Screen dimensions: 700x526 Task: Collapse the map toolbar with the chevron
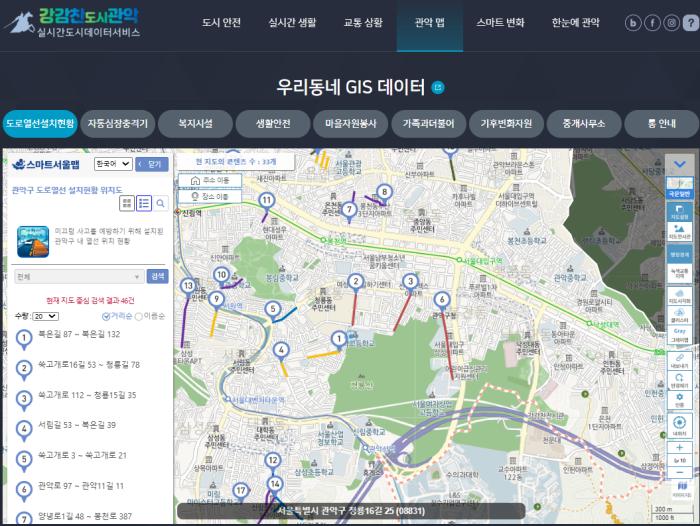tap(679, 164)
